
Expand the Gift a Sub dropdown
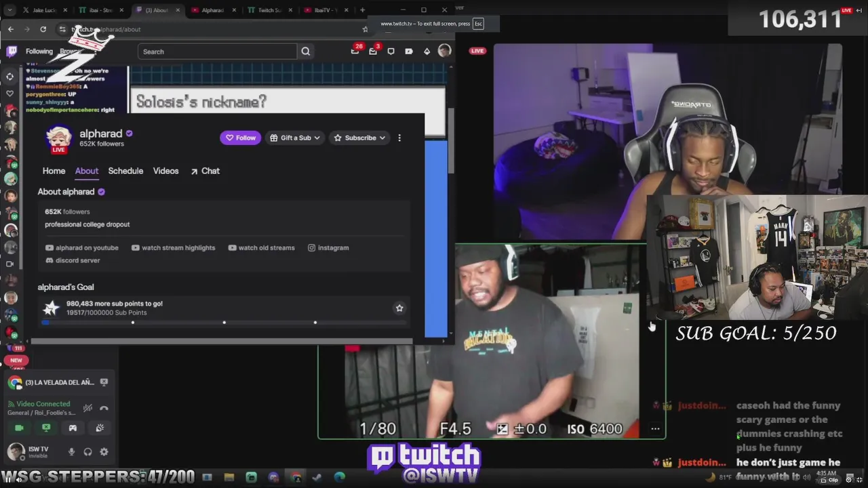[x=295, y=138]
